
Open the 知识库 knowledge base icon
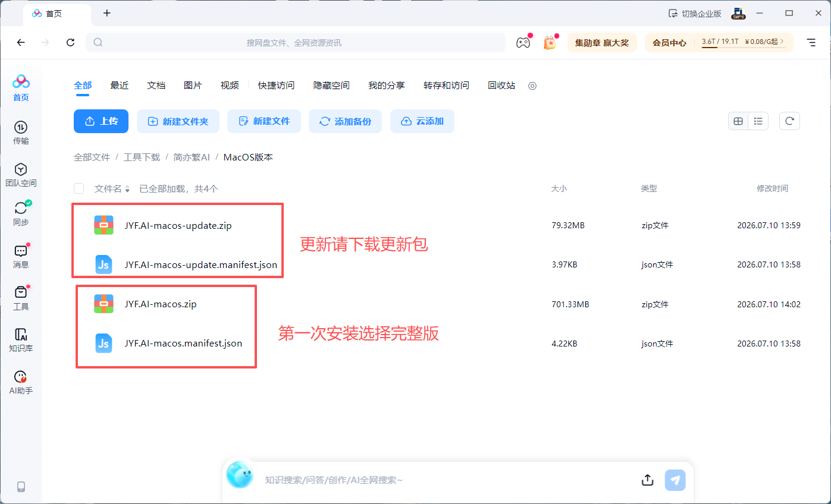21,341
